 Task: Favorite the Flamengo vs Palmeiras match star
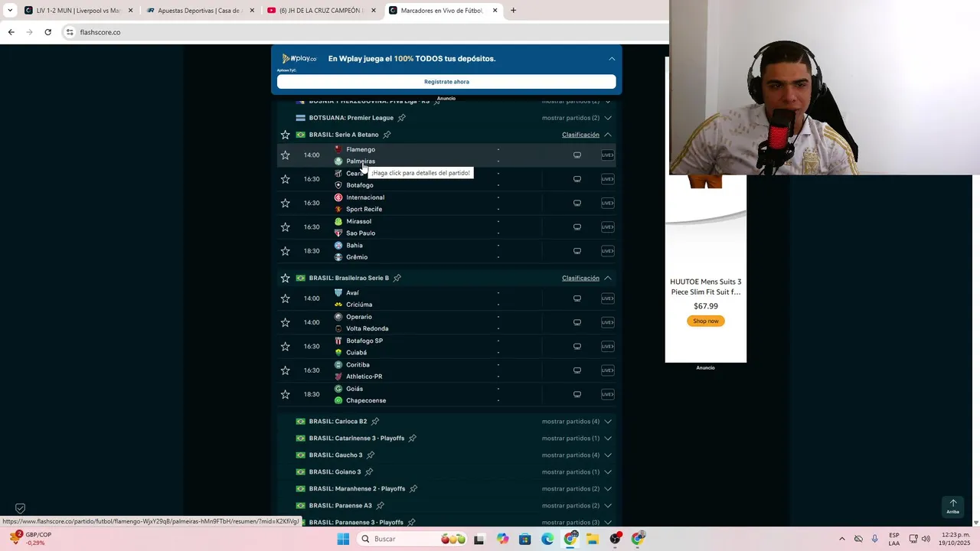[285, 155]
